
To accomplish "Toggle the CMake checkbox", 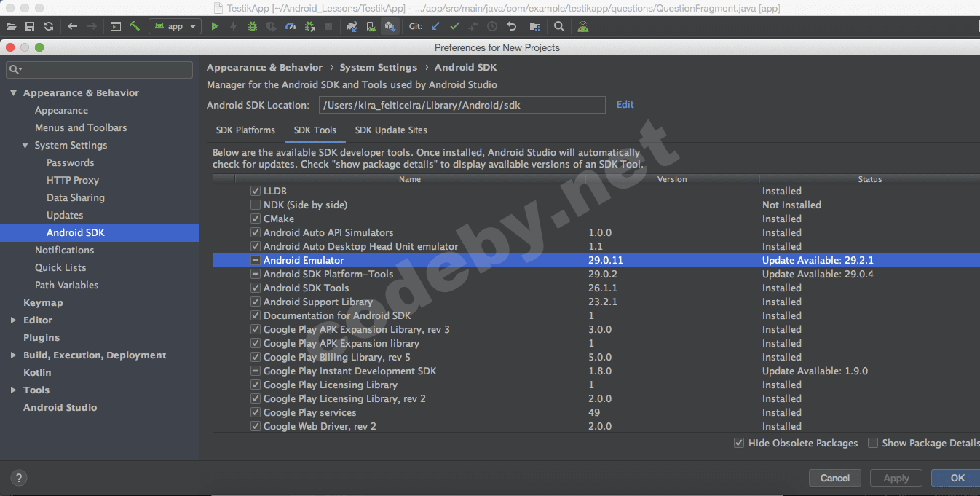I will pos(256,219).
